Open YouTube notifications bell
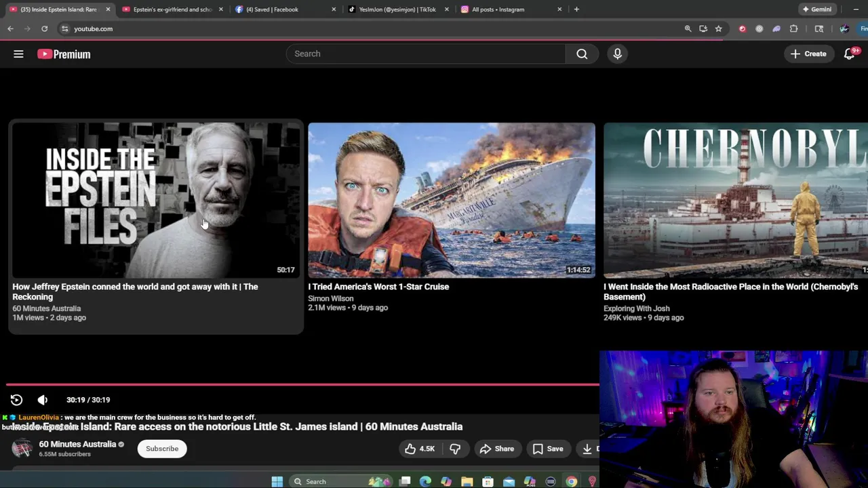 (849, 54)
